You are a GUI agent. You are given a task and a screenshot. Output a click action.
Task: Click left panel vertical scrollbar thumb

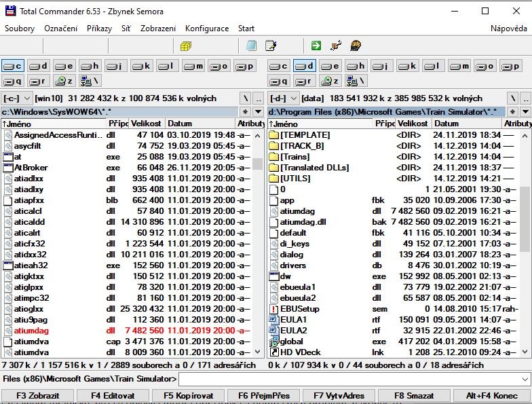pyautogui.click(x=258, y=164)
